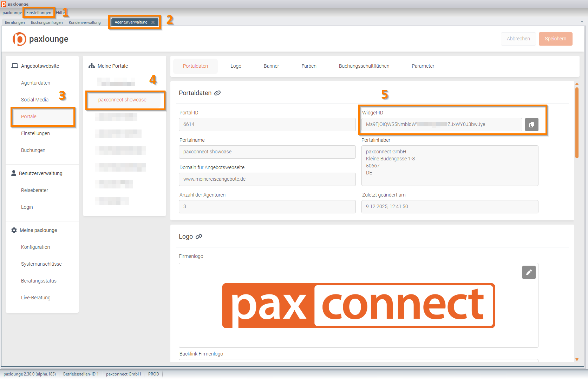Click the Speichern button
The image size is (588, 379).
555,39
